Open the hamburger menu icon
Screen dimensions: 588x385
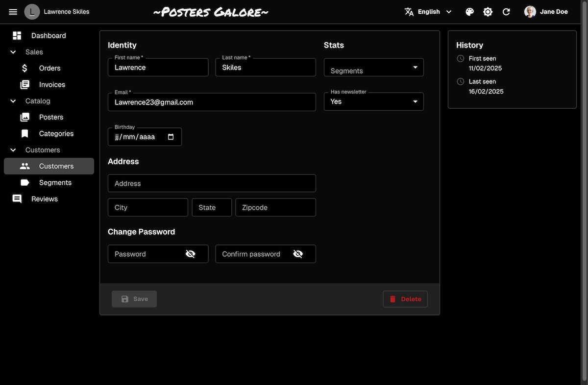click(x=13, y=12)
